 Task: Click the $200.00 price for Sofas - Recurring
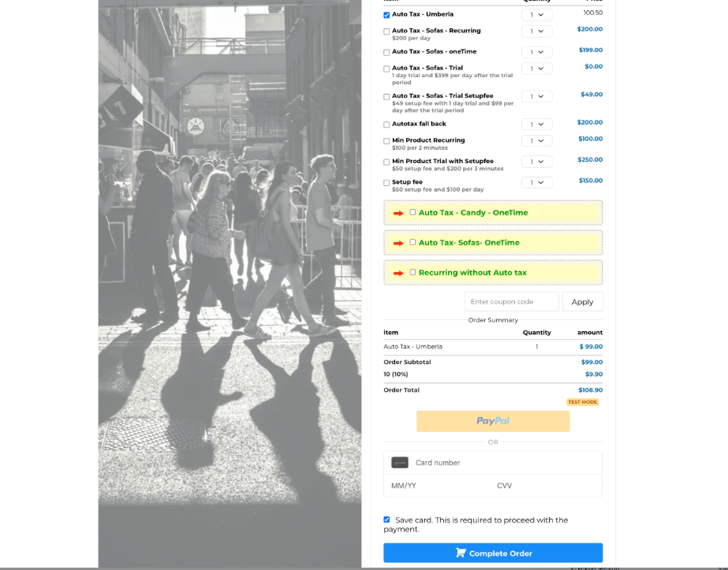click(590, 29)
